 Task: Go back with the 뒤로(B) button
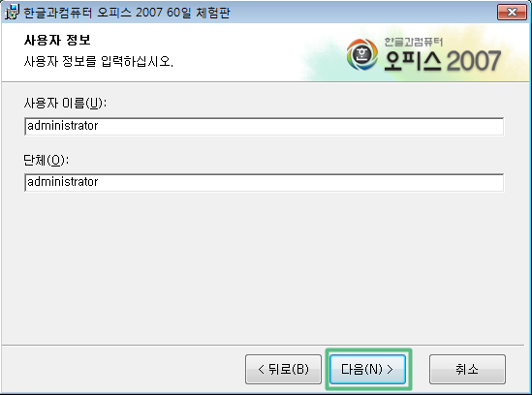[283, 369]
